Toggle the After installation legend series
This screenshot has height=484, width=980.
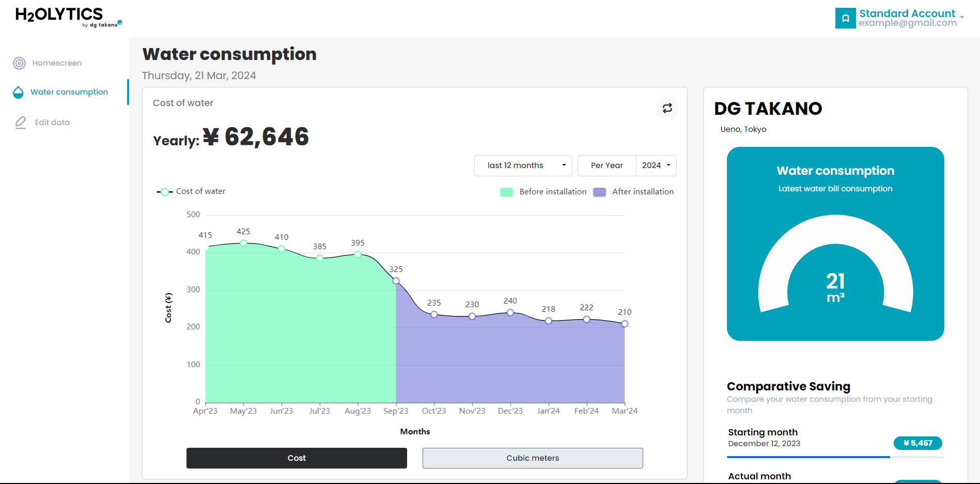click(x=633, y=192)
